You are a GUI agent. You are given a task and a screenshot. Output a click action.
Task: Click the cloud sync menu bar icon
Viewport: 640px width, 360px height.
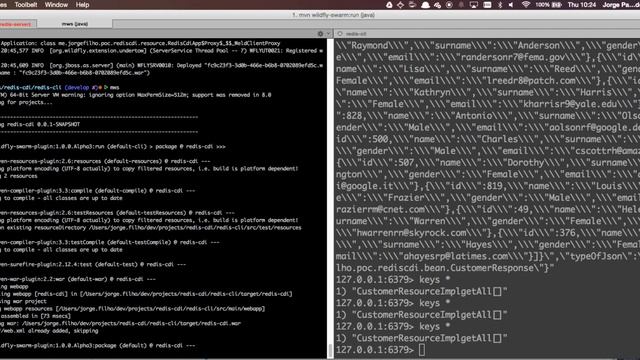(437, 5)
